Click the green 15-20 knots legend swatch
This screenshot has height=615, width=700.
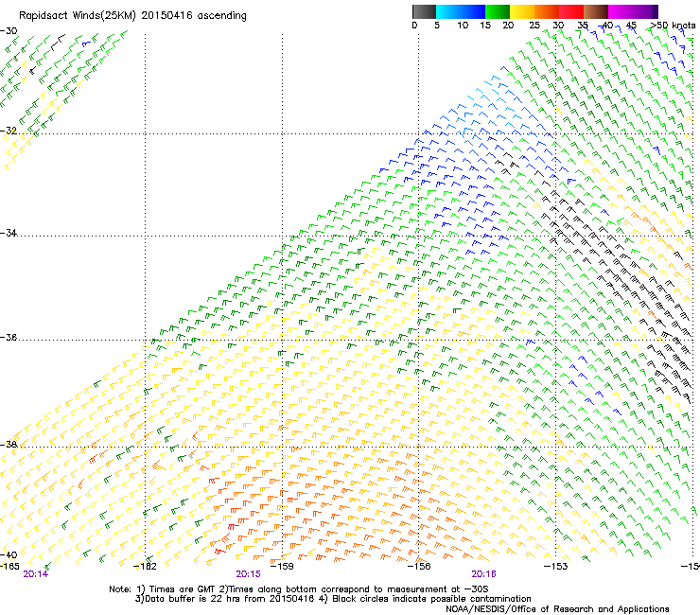[x=498, y=11]
